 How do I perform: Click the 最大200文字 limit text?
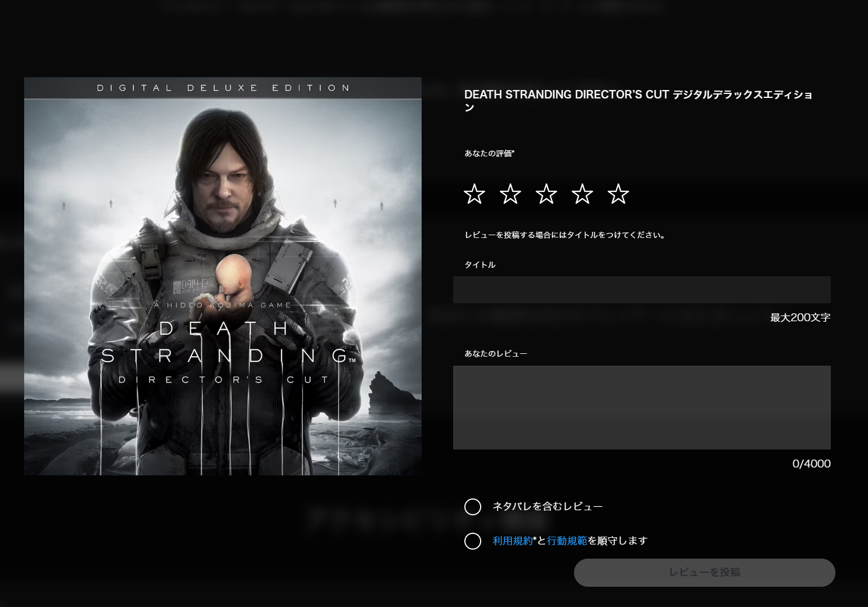tap(800, 318)
